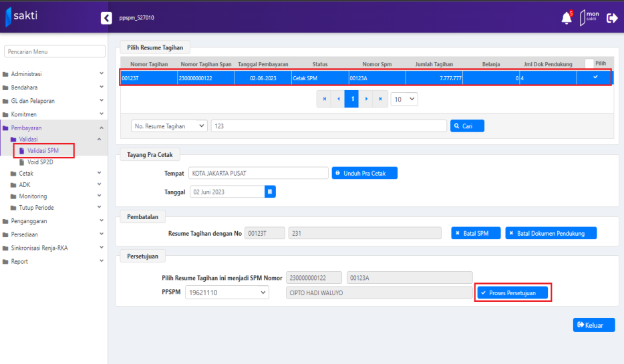Viewport: 624px width, 364px height.
Task: Click the Batal SPM button
Action: point(472,233)
